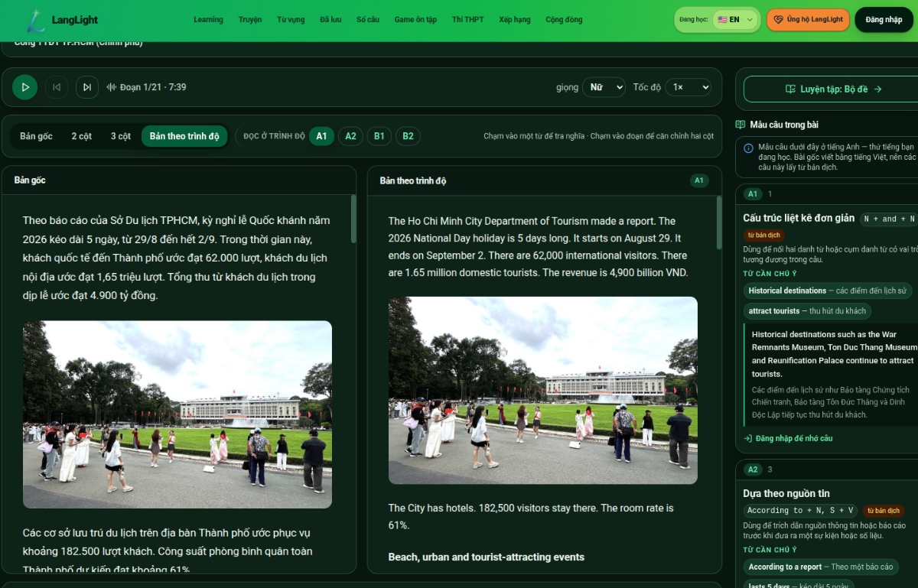Click the According to a report chip

coord(821,567)
